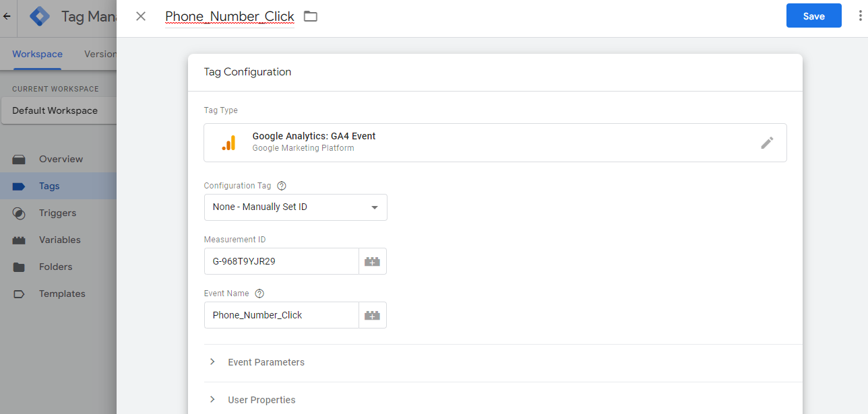Save the tag
The image size is (868, 414).
pos(813,16)
